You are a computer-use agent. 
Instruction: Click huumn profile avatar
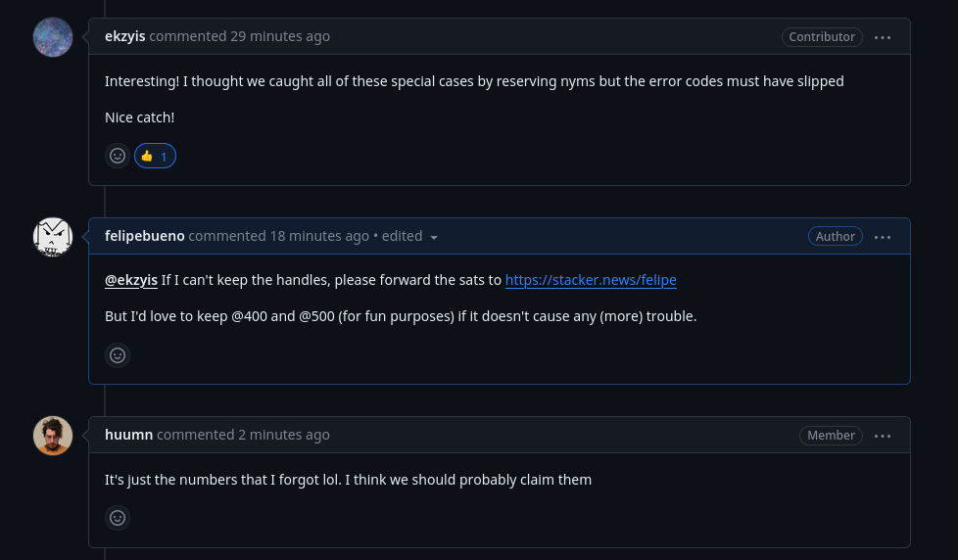53,436
